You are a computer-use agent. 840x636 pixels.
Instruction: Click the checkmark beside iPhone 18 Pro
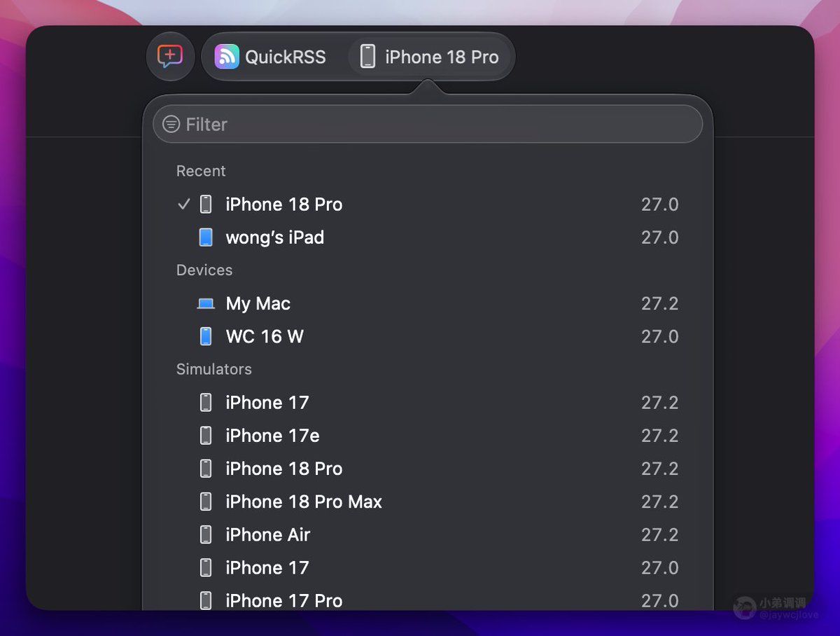[x=183, y=204]
